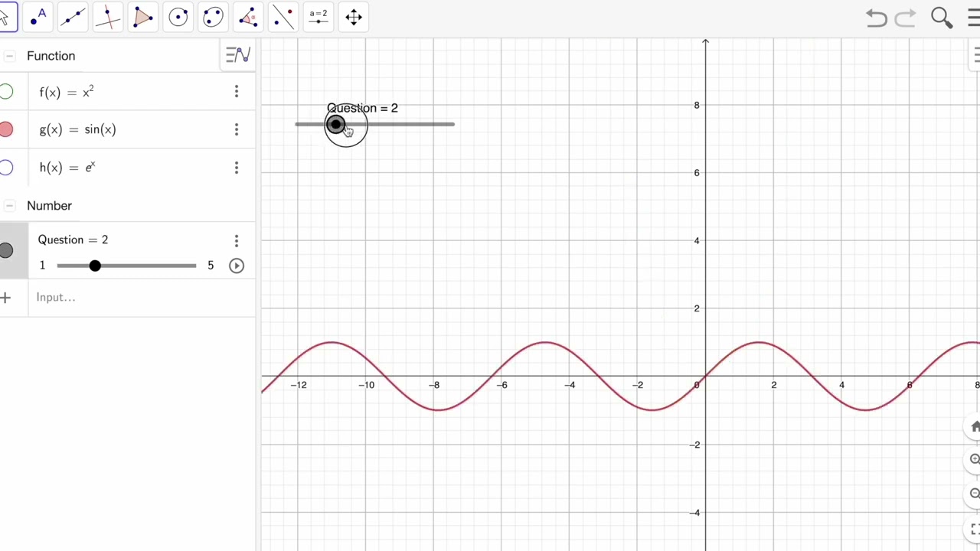Click the slider minimum value 1
The width and height of the screenshot is (980, 551).
point(42,266)
